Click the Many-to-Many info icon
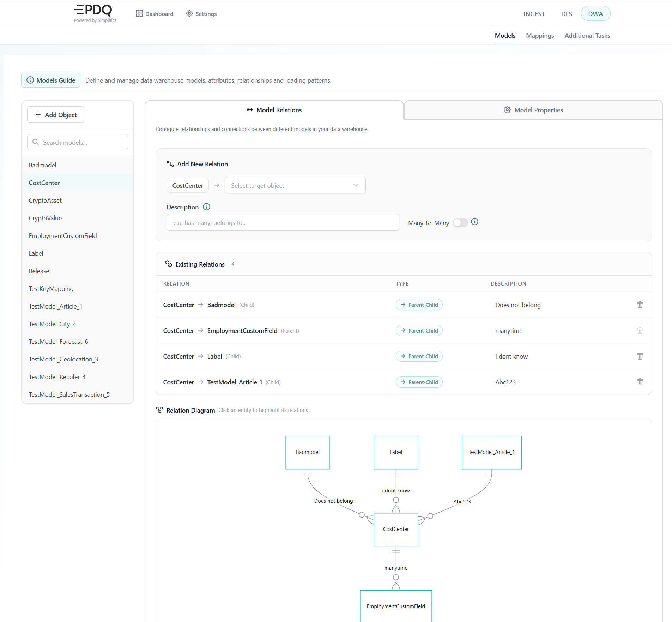This screenshot has width=672, height=622. point(475,222)
